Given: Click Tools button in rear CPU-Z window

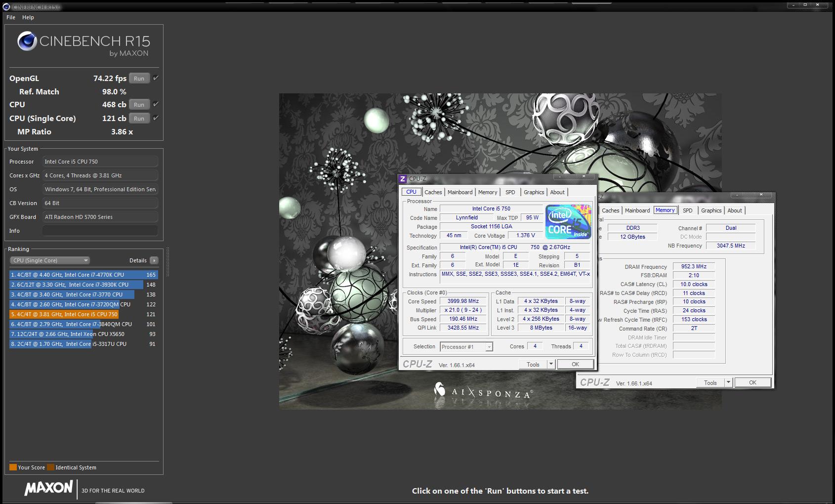Looking at the screenshot, I should pyautogui.click(x=710, y=382).
